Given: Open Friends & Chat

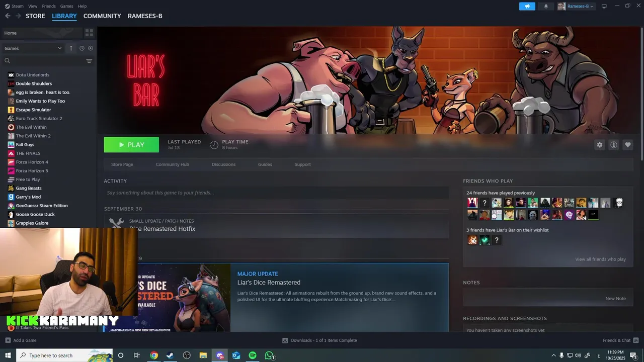Looking at the screenshot, I should tap(620, 340).
